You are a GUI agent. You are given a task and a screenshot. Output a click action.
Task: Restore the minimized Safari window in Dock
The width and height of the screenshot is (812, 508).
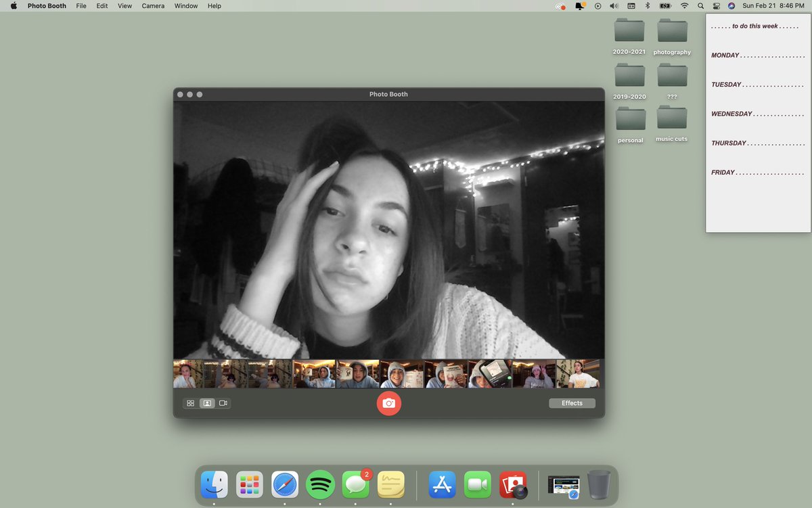564,486
